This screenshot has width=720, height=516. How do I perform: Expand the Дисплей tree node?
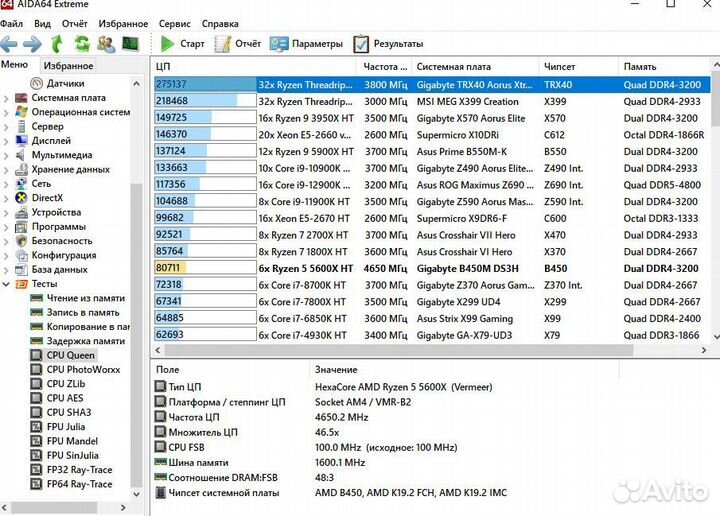click(x=7, y=141)
